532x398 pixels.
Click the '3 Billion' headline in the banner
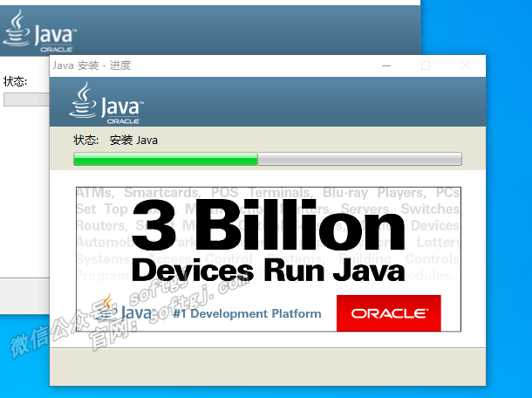pos(268,225)
